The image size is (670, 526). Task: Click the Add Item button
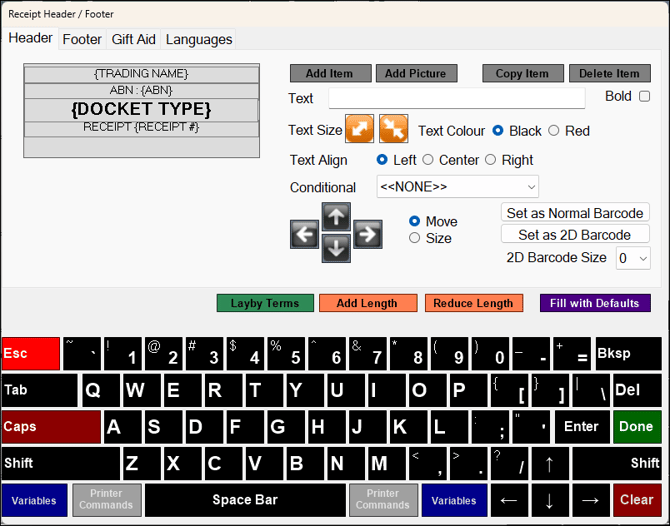pos(330,73)
